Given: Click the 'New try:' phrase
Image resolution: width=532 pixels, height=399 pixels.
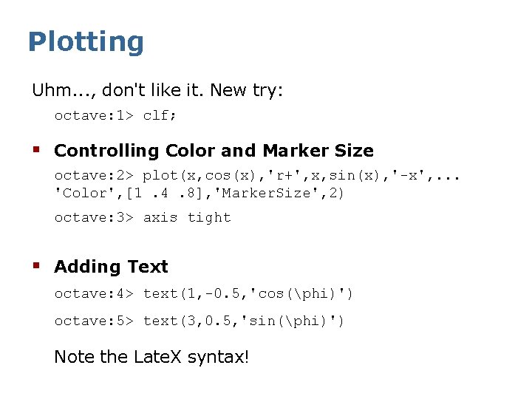Looking at the screenshot, I should [x=246, y=90].
